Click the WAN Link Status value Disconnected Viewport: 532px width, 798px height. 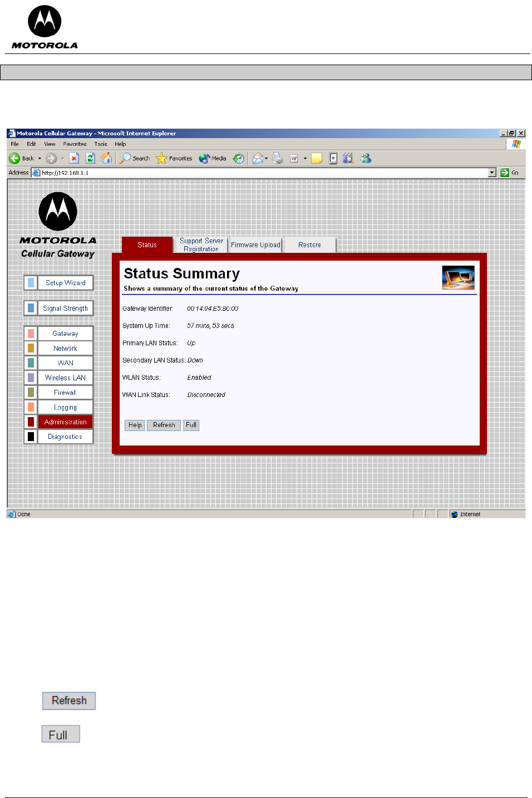coord(206,395)
